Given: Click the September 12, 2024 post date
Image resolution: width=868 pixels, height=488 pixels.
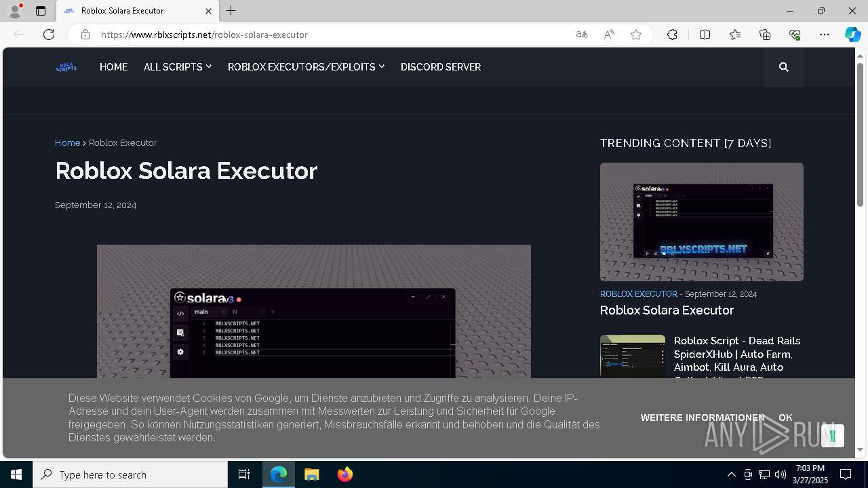Looking at the screenshot, I should tap(96, 205).
